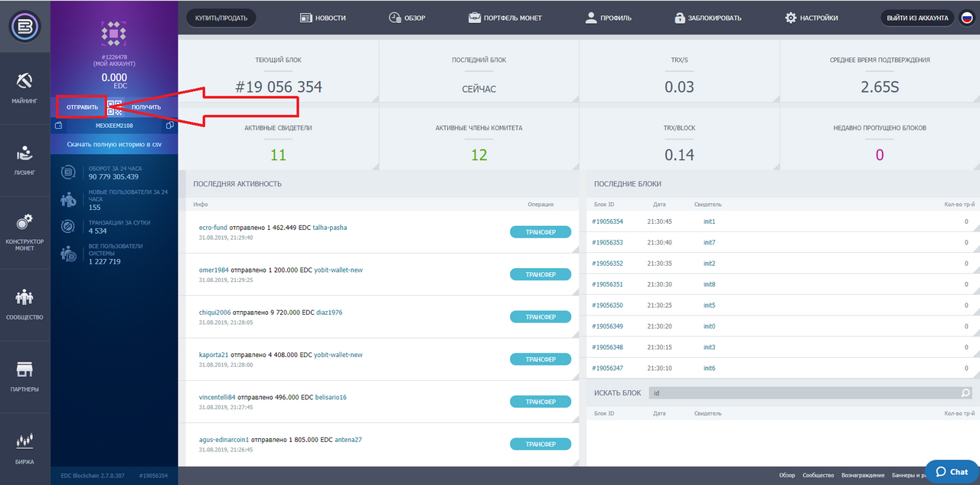This screenshot has height=485, width=980.
Task: Click the Транзакции за сутки icon
Action: coord(69,227)
